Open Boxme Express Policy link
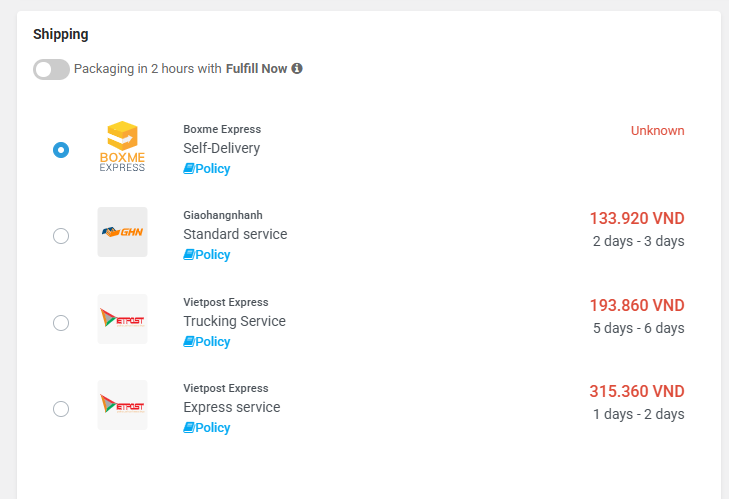Image resolution: width=729 pixels, height=499 pixels. point(207,169)
